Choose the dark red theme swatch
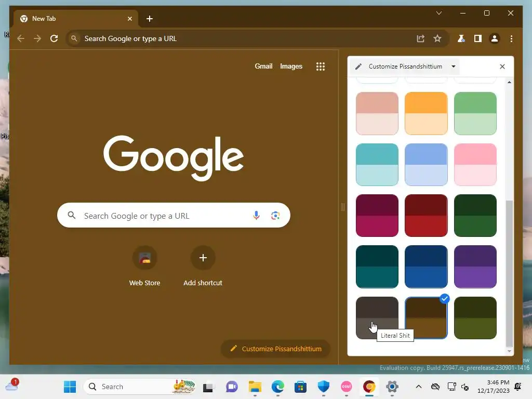 coord(426,216)
